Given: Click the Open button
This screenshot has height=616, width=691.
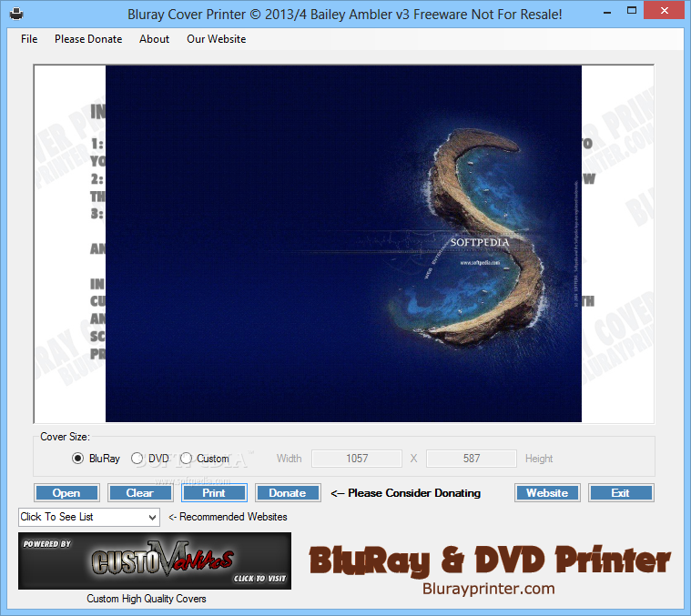Looking at the screenshot, I should pyautogui.click(x=66, y=493).
